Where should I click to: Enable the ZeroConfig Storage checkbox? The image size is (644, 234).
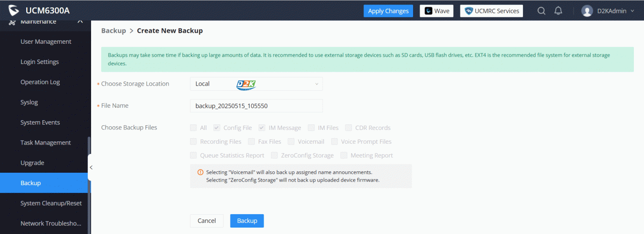(x=274, y=155)
